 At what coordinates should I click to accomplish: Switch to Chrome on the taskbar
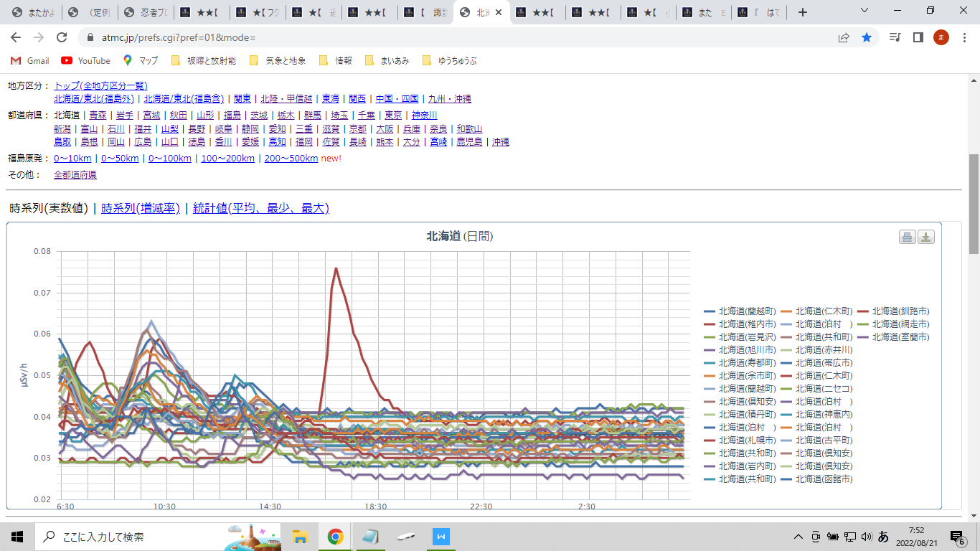pyautogui.click(x=335, y=536)
